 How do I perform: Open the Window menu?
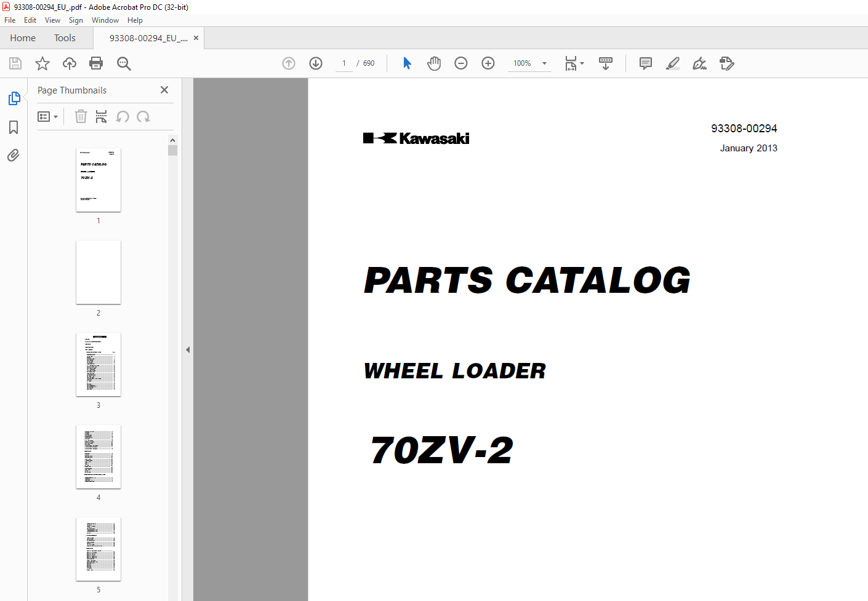tap(105, 20)
